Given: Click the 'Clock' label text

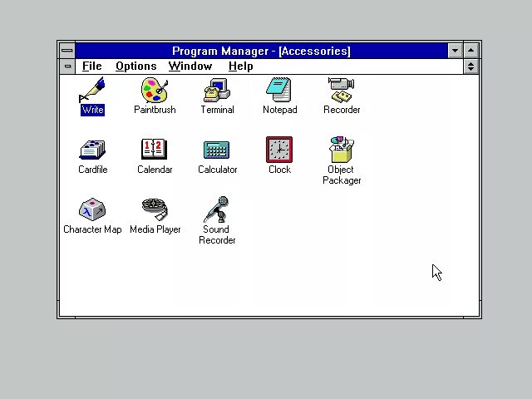Looking at the screenshot, I should pyautogui.click(x=279, y=170).
